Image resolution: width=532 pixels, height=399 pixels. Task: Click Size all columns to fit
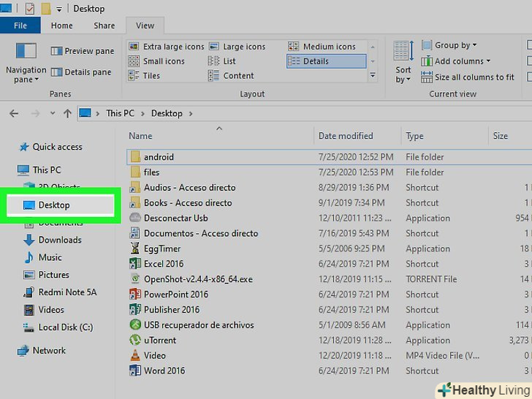point(468,77)
